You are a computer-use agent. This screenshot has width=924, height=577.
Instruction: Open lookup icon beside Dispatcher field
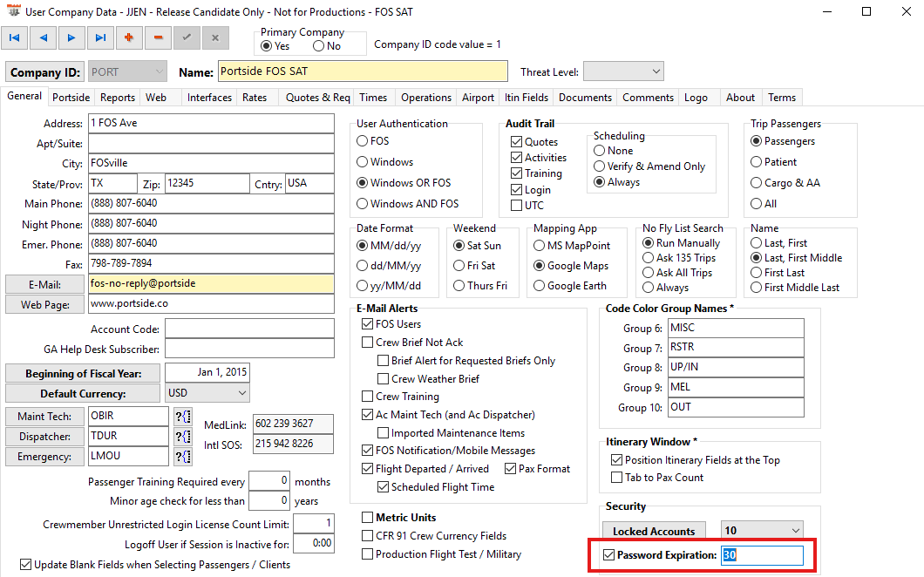point(183,437)
